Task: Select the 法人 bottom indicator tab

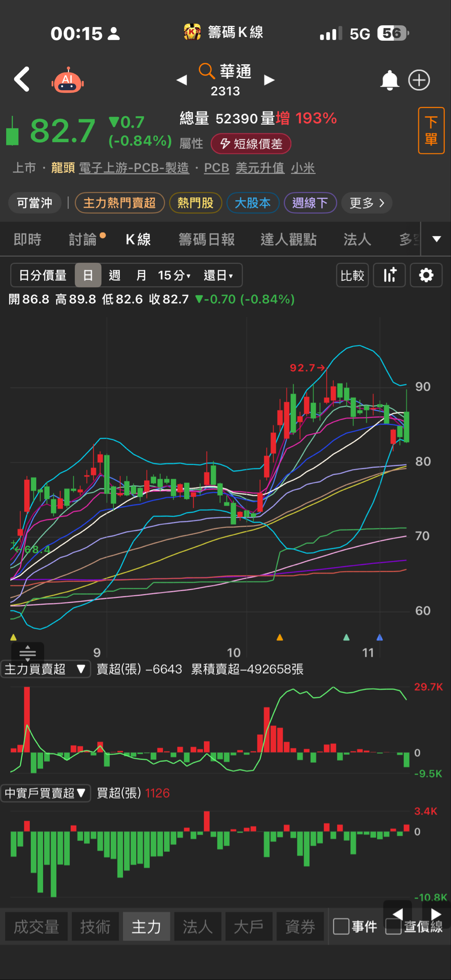Action: 198,927
